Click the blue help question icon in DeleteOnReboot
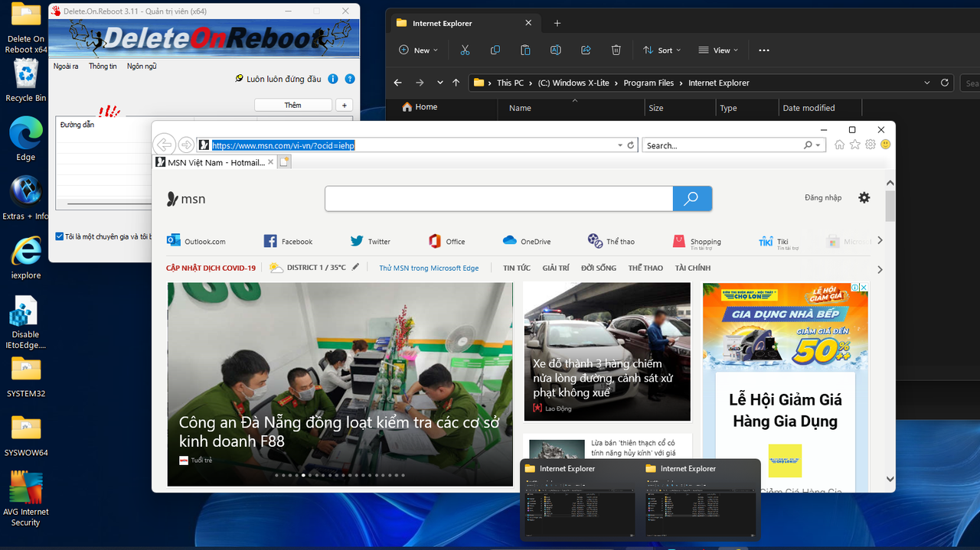 coord(350,79)
